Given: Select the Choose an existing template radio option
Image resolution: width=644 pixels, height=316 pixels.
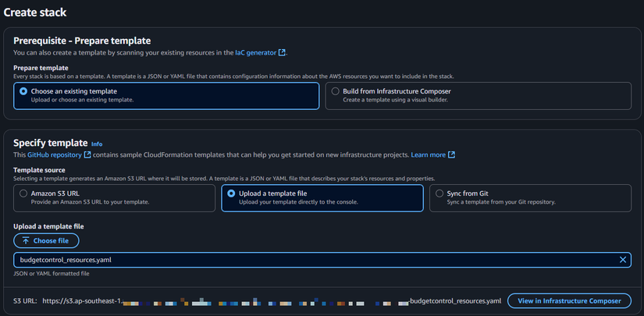Looking at the screenshot, I should (x=23, y=91).
